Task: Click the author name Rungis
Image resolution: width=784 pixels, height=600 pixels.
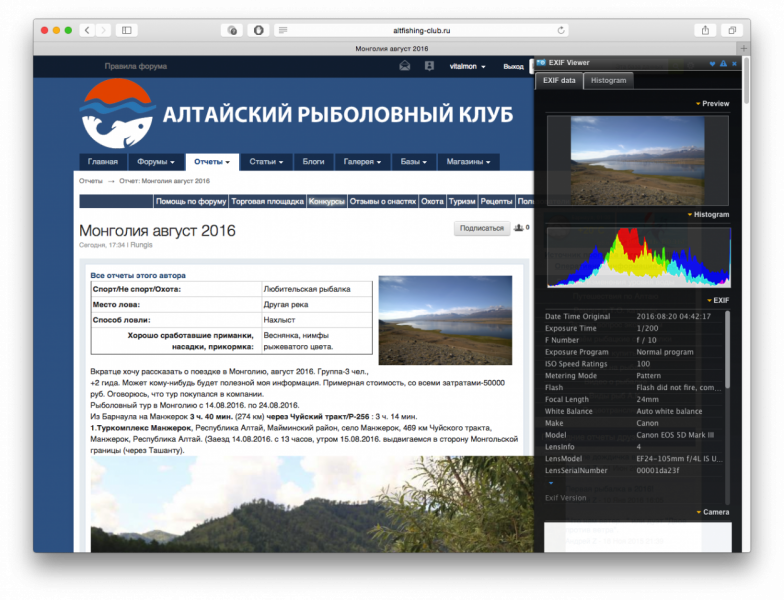Action: (x=142, y=245)
